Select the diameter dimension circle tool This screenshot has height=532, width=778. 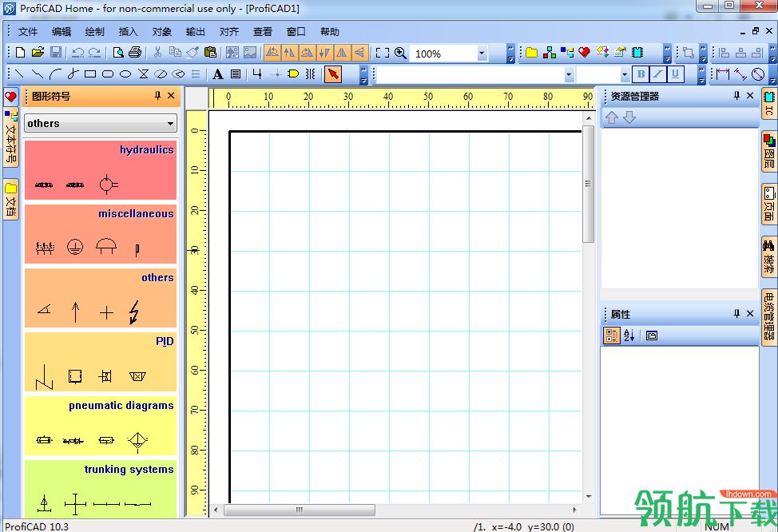758,74
